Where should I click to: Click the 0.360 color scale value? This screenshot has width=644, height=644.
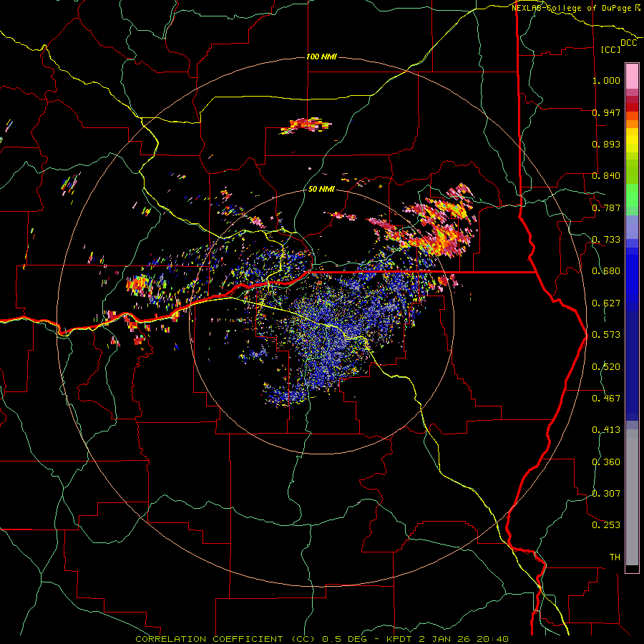tap(606, 462)
